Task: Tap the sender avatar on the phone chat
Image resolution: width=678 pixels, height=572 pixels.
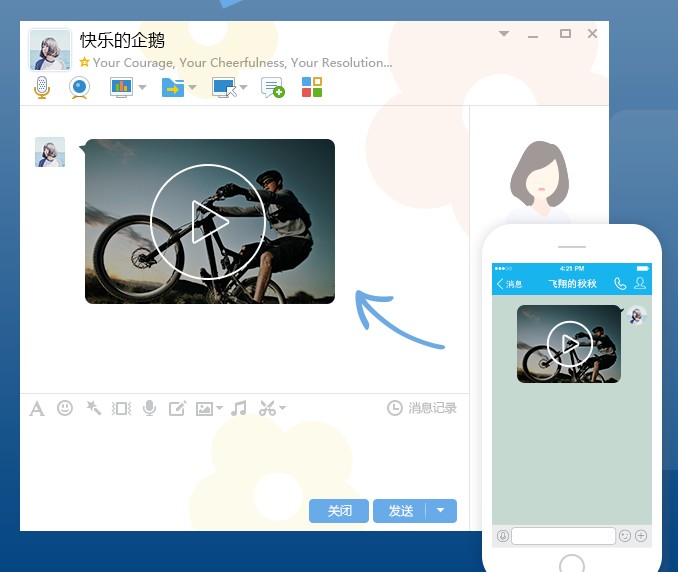Action: tap(636, 315)
